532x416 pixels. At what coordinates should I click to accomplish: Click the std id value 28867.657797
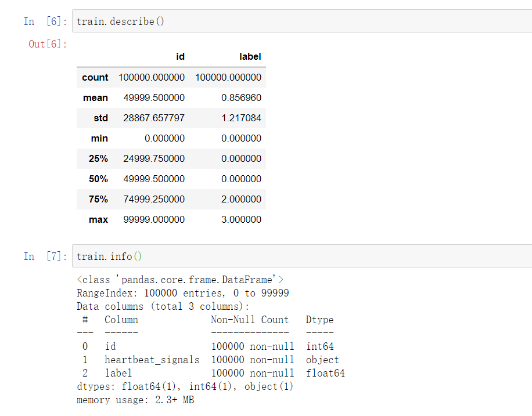coord(154,118)
